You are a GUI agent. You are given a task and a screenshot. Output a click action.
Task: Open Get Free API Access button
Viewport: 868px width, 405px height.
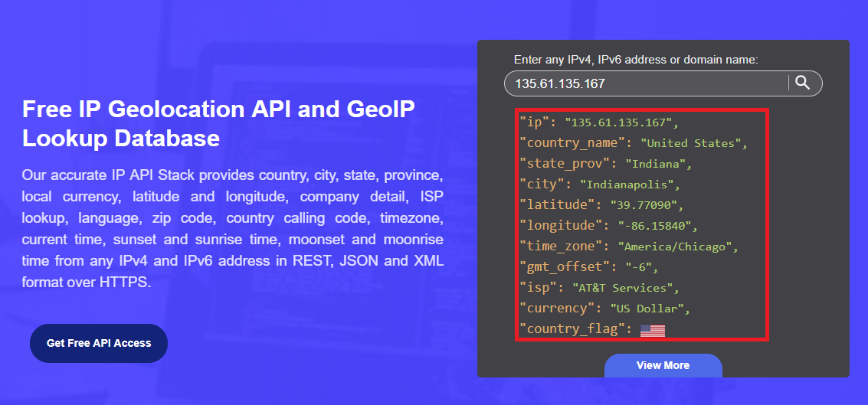(99, 343)
